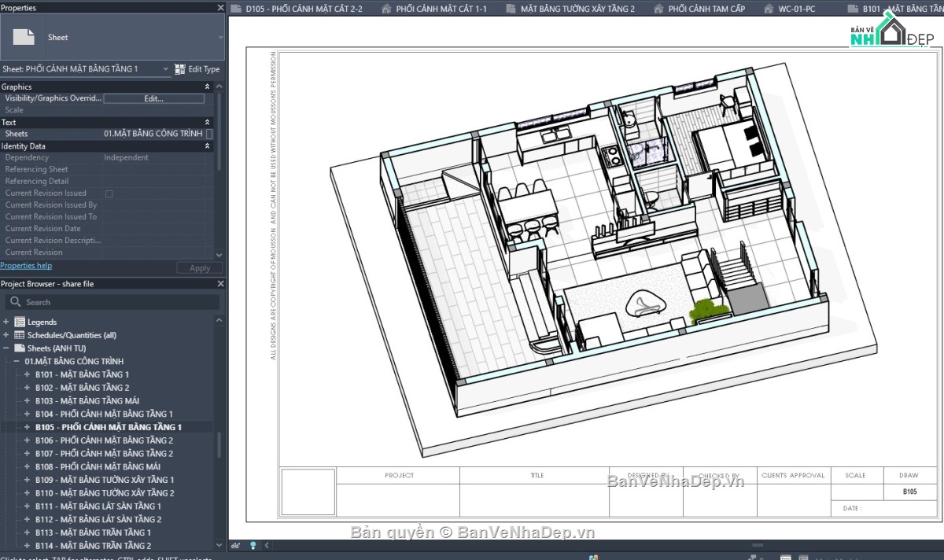This screenshot has height=560, width=944.
Task: Click the search magnifier icon in Project Browser
Action: (15, 302)
